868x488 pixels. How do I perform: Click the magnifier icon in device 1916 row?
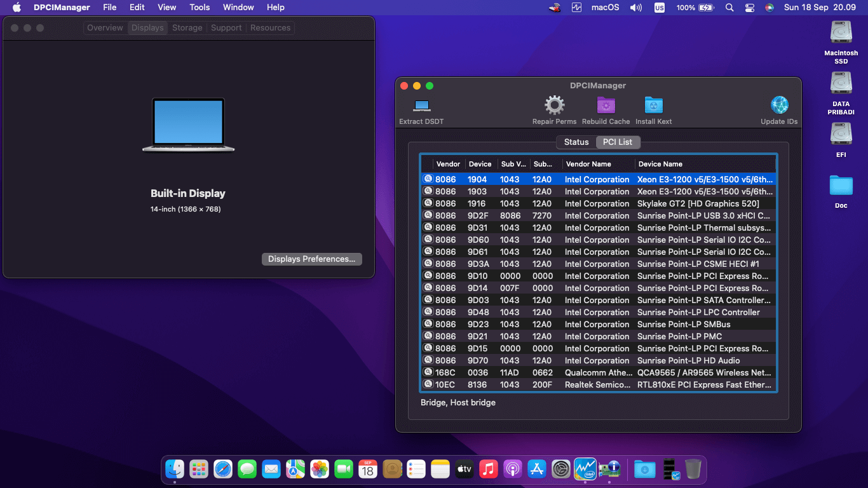(x=428, y=203)
